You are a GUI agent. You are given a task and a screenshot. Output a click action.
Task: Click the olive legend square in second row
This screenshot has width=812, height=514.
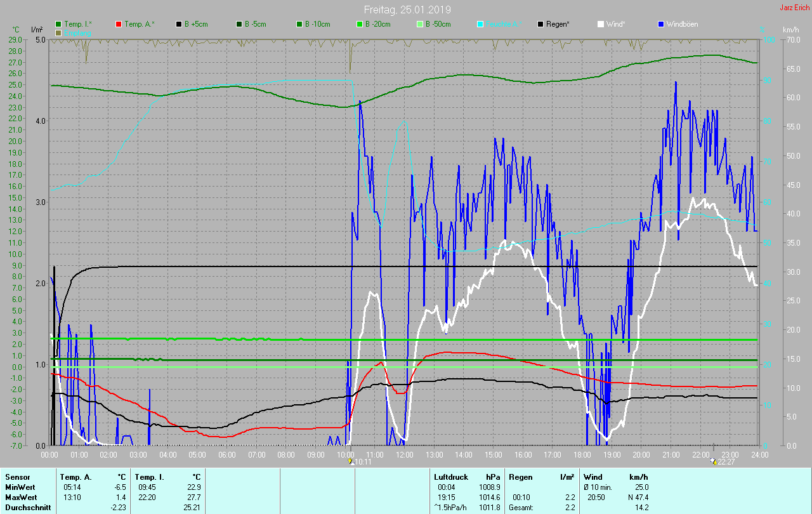[58, 32]
